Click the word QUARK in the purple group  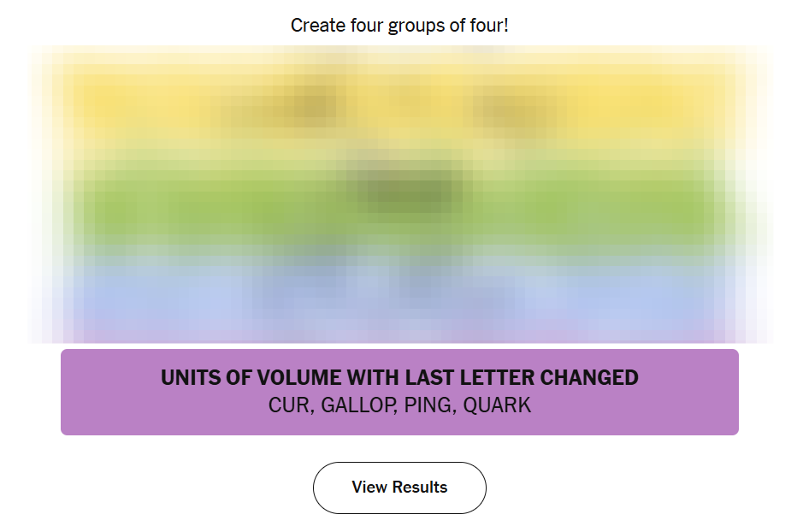(497, 405)
